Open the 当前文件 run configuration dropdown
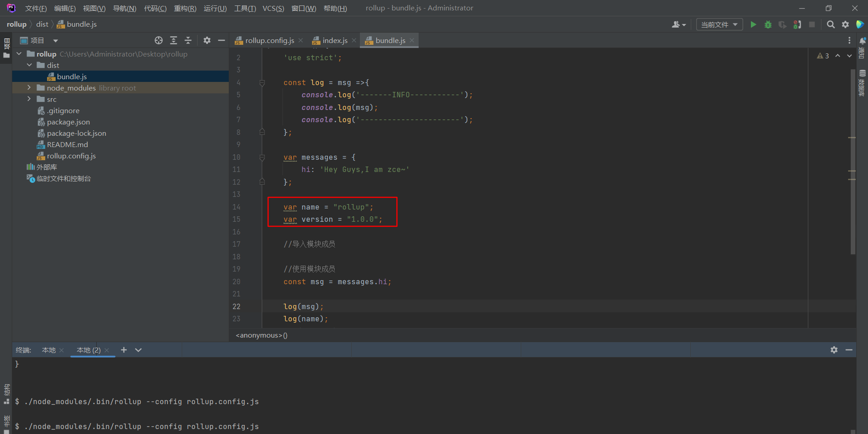 coord(719,24)
